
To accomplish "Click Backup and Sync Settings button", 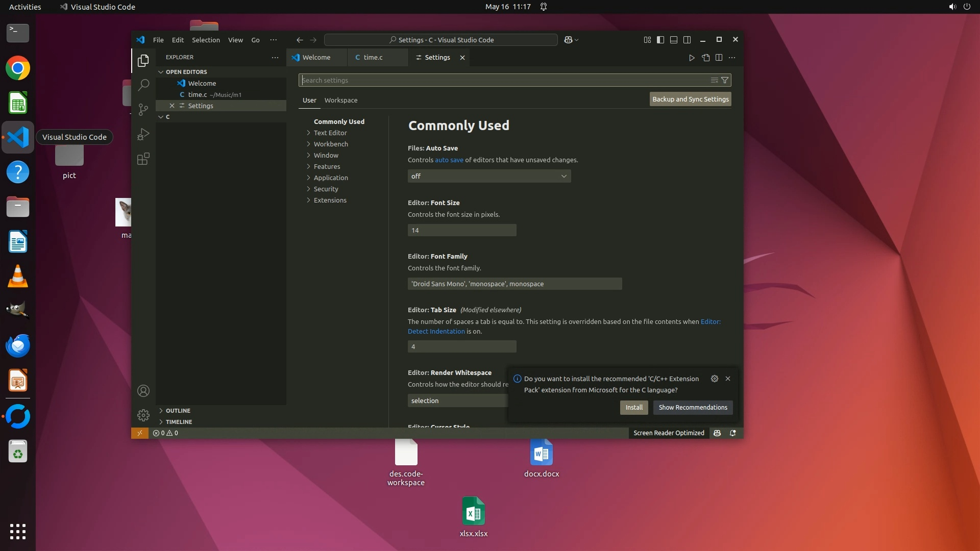I will 690,99.
